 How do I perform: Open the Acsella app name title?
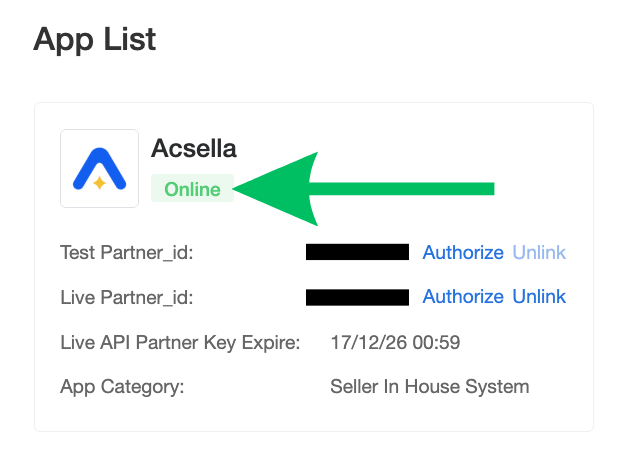(x=194, y=148)
